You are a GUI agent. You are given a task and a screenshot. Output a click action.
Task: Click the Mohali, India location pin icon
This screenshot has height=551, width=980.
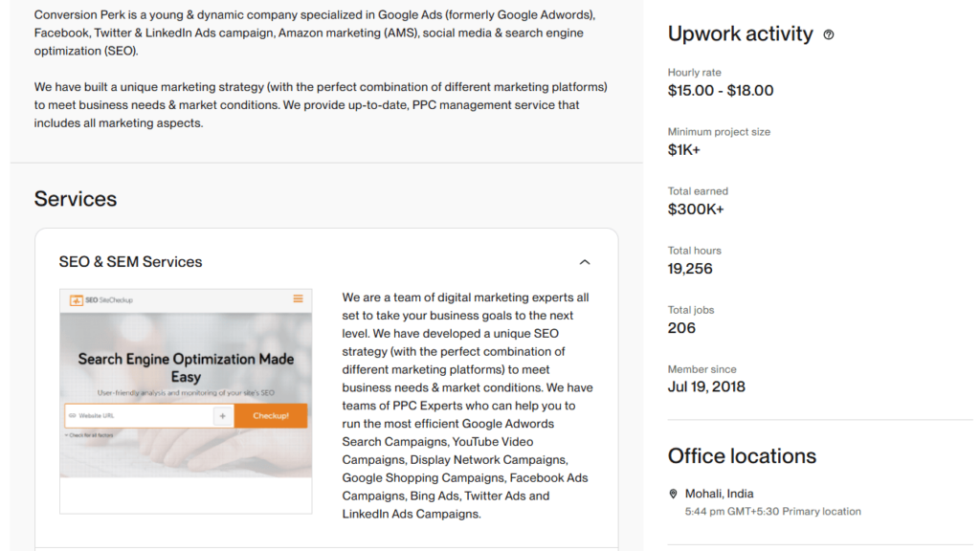(x=673, y=495)
